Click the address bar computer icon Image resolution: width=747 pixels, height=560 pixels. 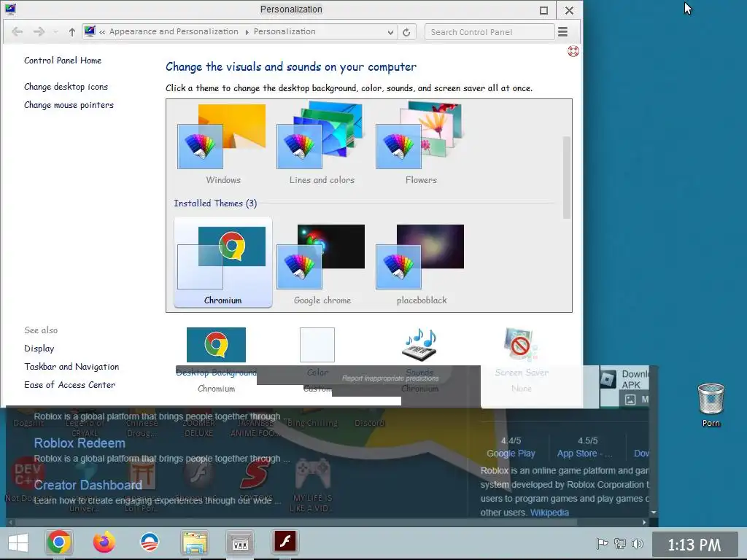click(90, 31)
